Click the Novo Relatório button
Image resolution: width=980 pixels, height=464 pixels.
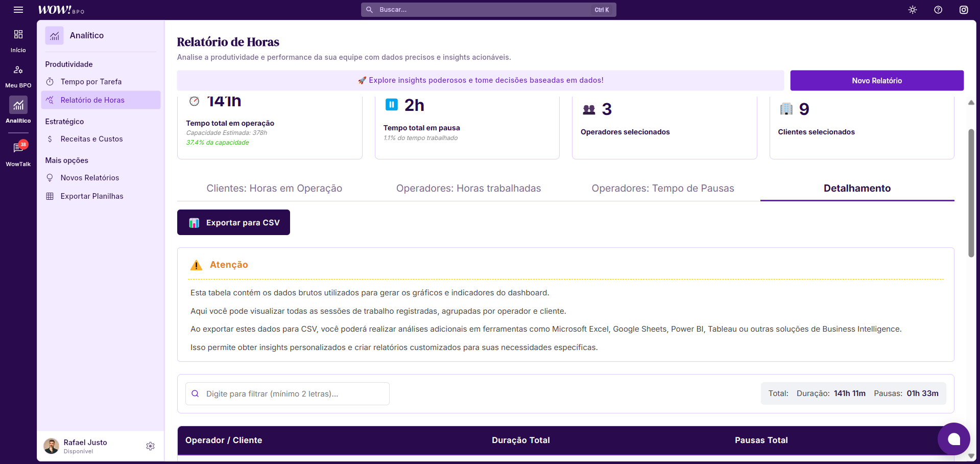[x=876, y=81]
